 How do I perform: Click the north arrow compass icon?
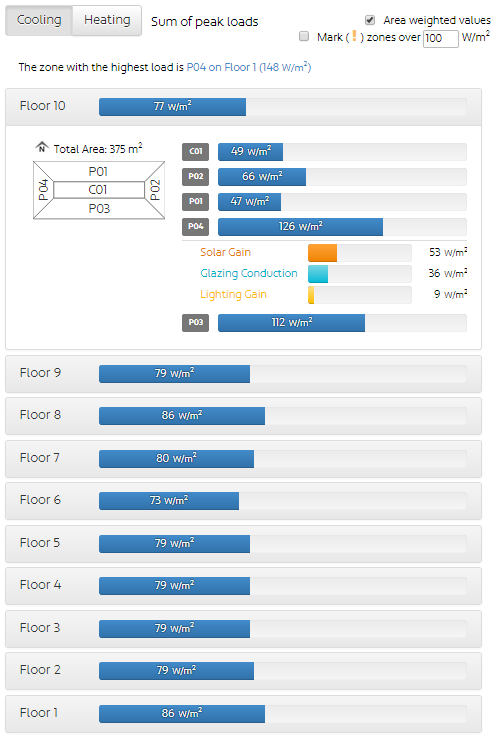click(x=42, y=148)
